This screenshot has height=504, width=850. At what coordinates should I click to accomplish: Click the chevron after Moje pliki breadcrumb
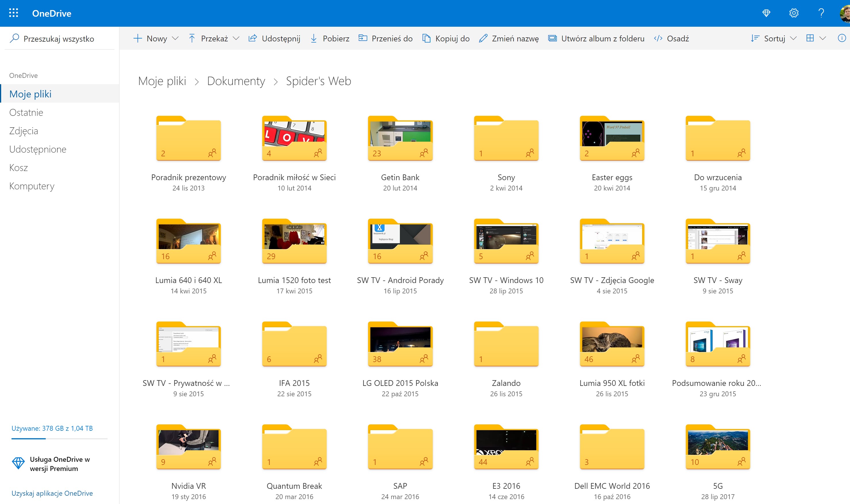[196, 82]
